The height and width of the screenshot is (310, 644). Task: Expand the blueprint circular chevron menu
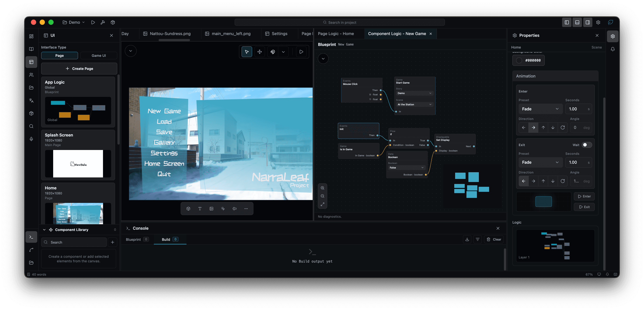323,59
